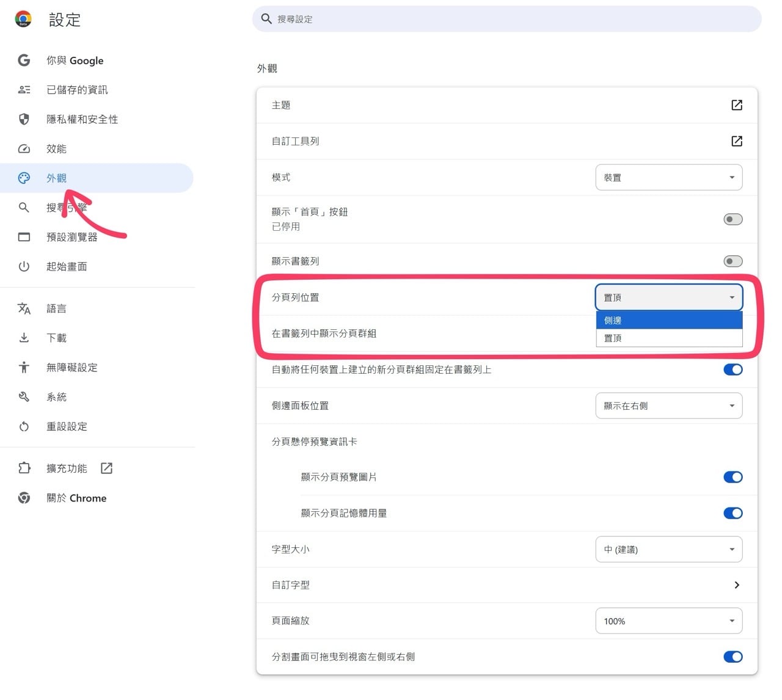Select 側邊 in the 分頁列位置 dropdown
This screenshot has height=700, width=782.
click(669, 319)
